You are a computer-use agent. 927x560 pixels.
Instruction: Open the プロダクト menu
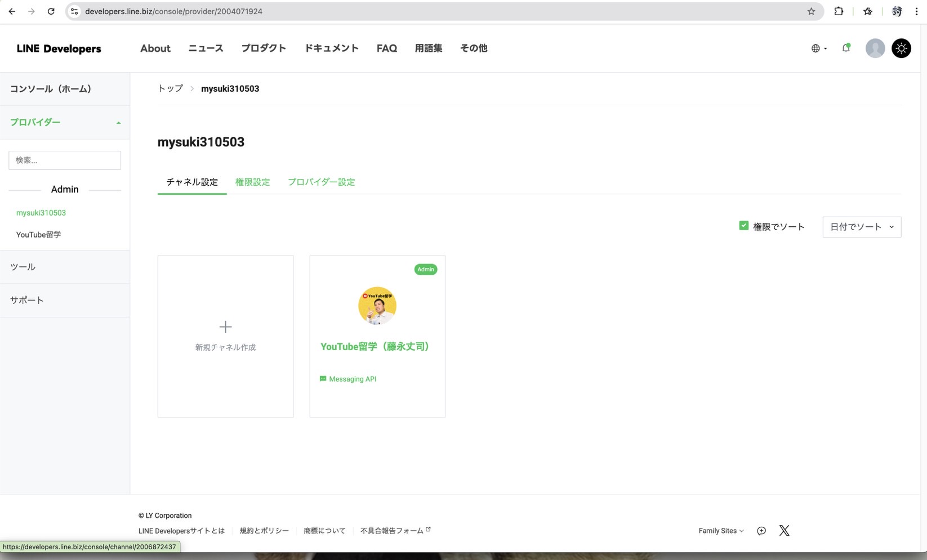(264, 48)
